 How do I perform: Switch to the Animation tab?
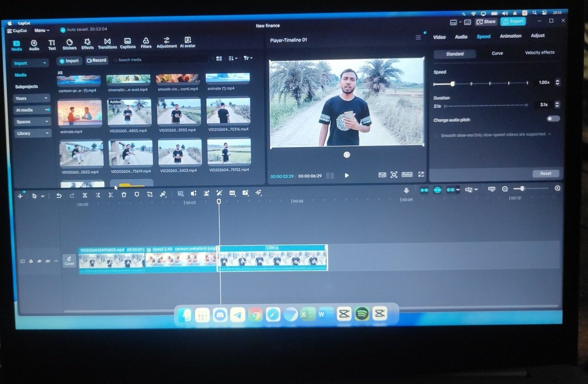pyautogui.click(x=510, y=36)
